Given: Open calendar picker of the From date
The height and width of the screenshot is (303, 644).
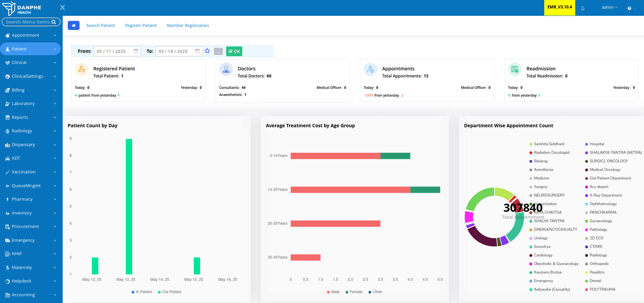Looking at the screenshot, I should click(x=136, y=51).
